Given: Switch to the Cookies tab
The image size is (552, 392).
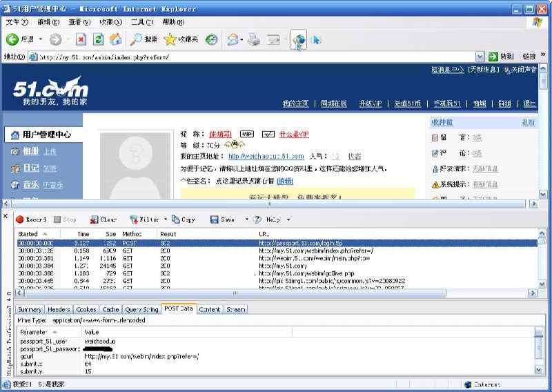Looking at the screenshot, I should 86,309.
